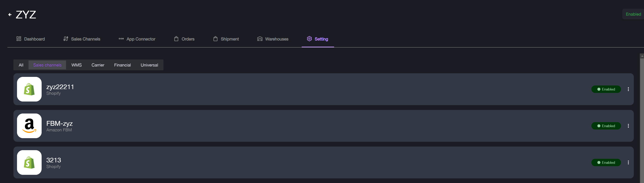The height and width of the screenshot is (183, 644).
Task: Open the three-dot menu for 3213
Action: click(x=628, y=163)
